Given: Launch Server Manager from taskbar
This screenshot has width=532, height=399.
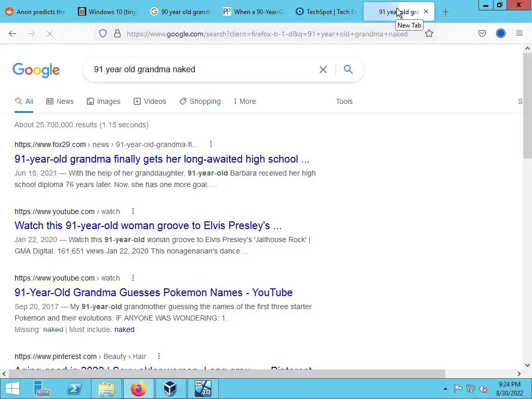Looking at the screenshot, I should [42, 389].
